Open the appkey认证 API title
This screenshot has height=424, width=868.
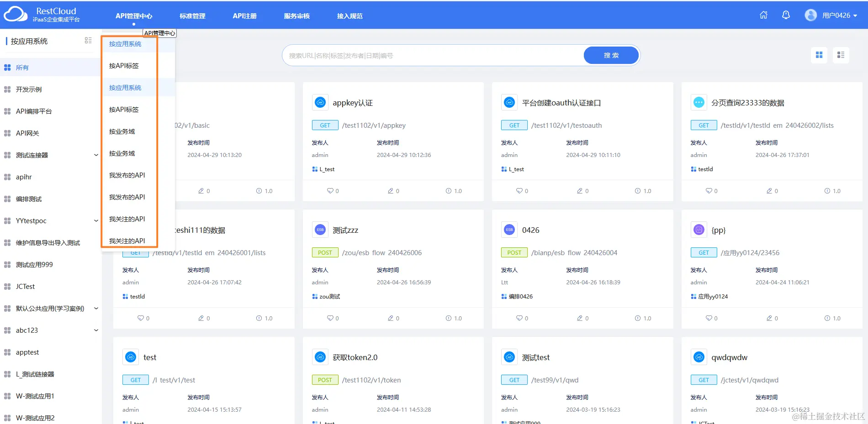coord(353,103)
